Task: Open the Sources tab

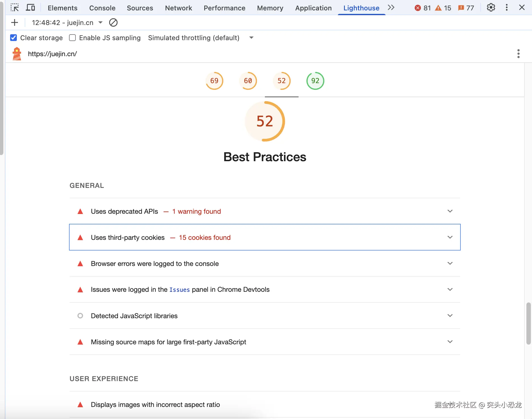Action: (x=140, y=8)
